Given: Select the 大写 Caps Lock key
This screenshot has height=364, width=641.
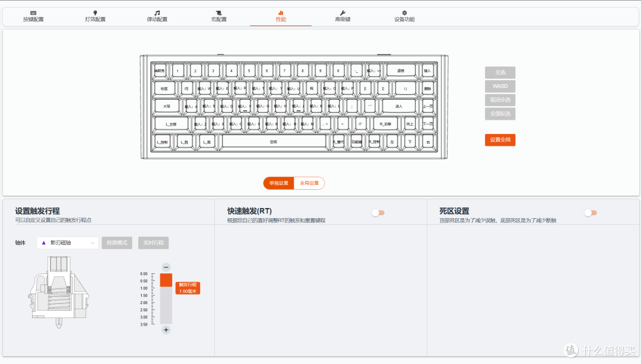Looking at the screenshot, I should [166, 106].
